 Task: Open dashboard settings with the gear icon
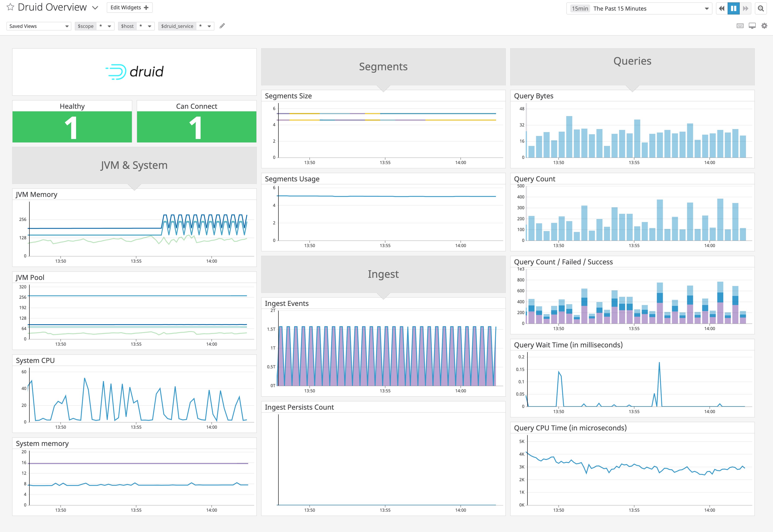click(x=764, y=25)
